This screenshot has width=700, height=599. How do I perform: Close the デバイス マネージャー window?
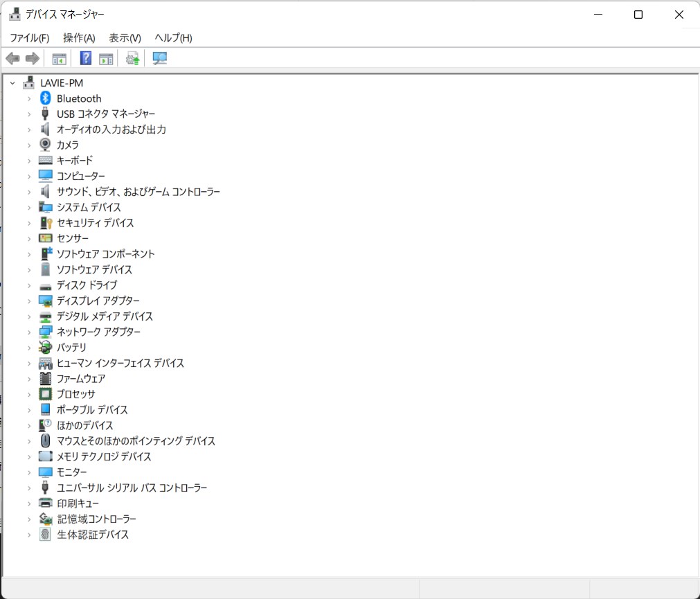[679, 15]
